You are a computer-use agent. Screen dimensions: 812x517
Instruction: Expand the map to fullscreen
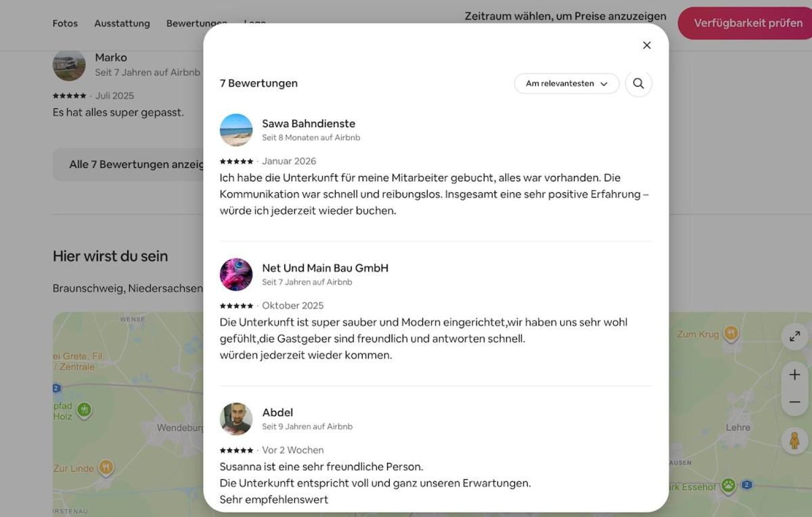tap(794, 336)
